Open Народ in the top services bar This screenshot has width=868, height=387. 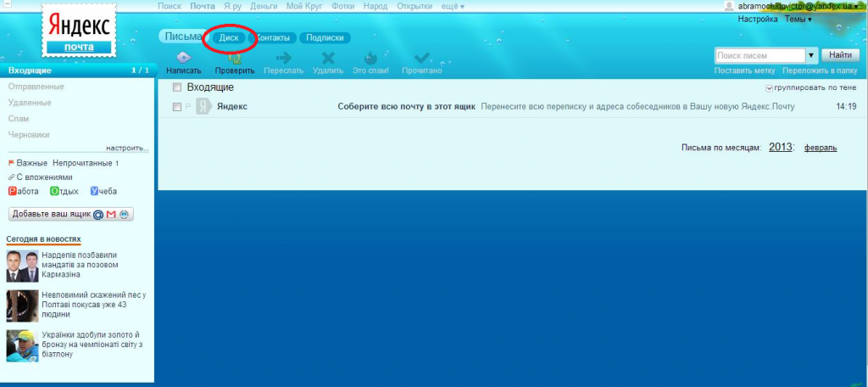tap(376, 6)
